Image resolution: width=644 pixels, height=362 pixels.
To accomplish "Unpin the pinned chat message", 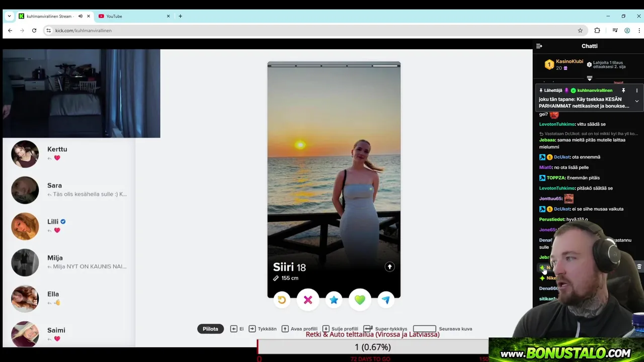I will pos(623,90).
